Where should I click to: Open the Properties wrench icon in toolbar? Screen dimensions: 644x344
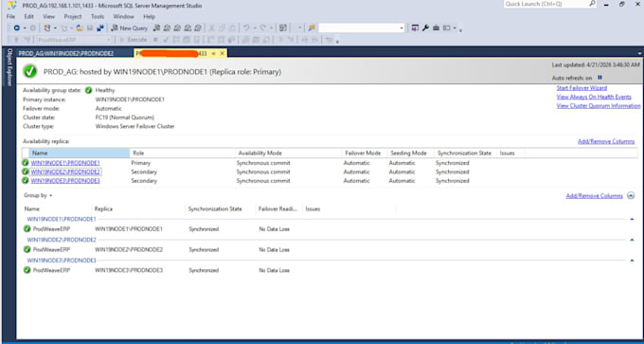tap(425, 27)
